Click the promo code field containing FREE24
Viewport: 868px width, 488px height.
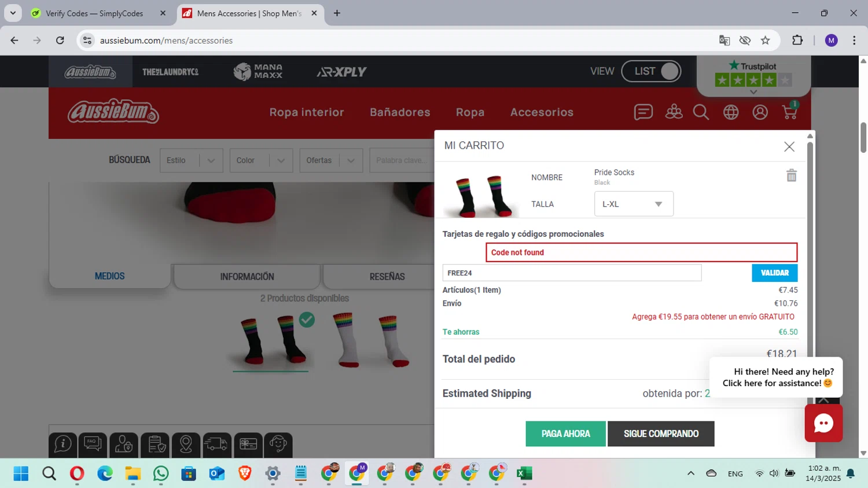click(572, 273)
